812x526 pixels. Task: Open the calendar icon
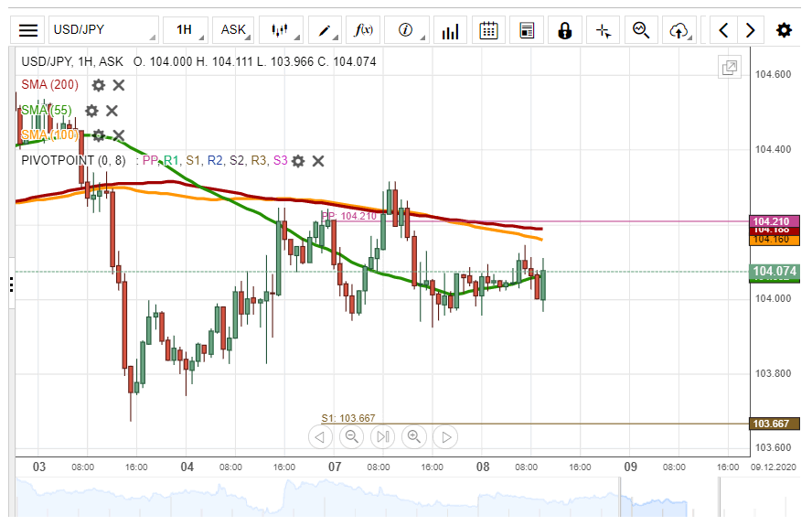[x=488, y=30]
